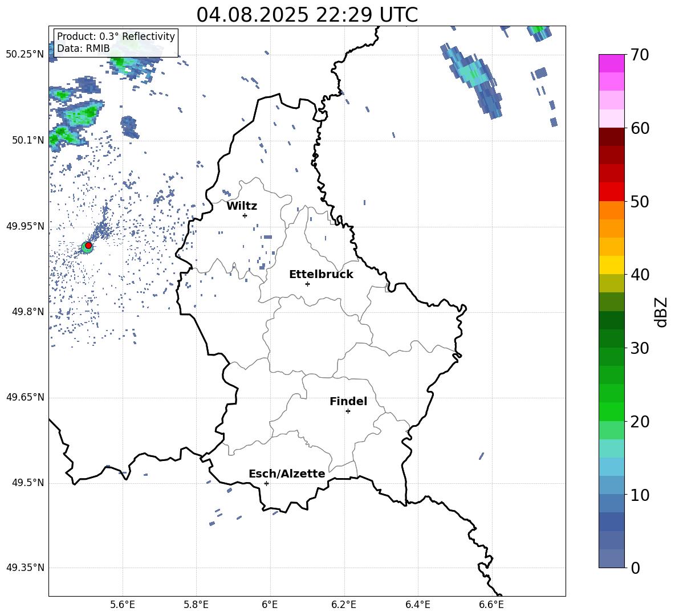675x616 pixels.
Task: Click the 6.2°E longitude label
Action: pyautogui.click(x=344, y=605)
